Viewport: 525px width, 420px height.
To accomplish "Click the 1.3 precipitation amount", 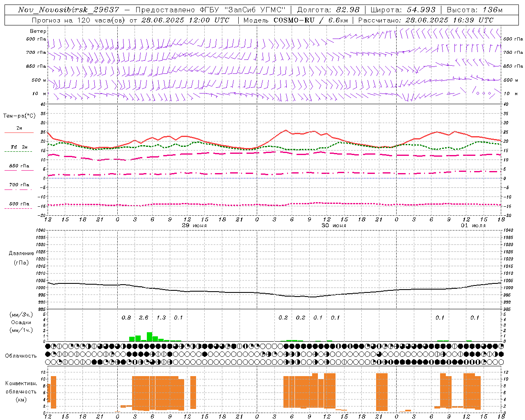I will coord(161,318).
